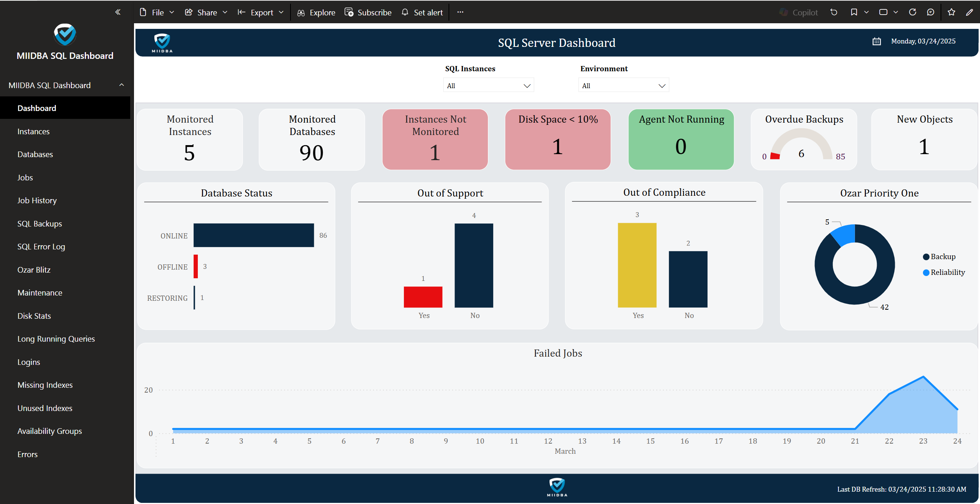Select the yellow Yes bar in Out of Compliance

click(637, 265)
